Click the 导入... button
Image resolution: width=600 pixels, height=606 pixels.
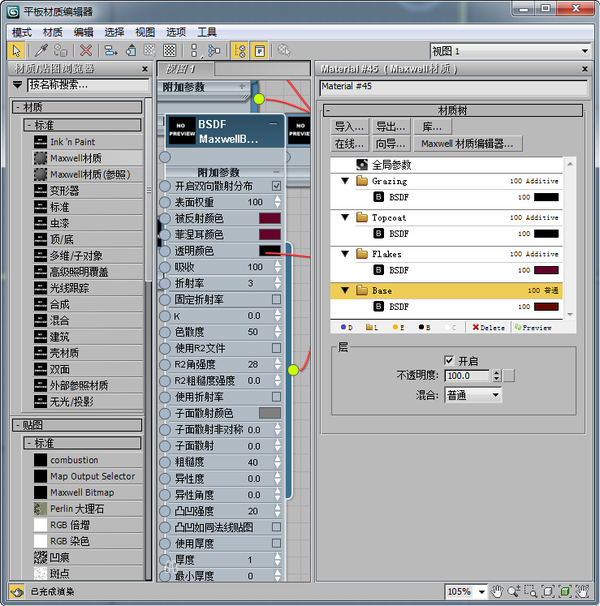349,127
